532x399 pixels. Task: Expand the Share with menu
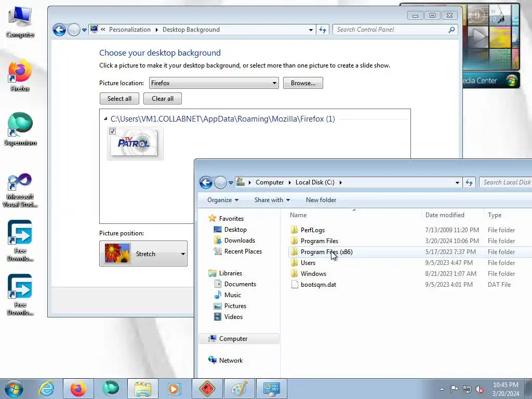click(272, 200)
